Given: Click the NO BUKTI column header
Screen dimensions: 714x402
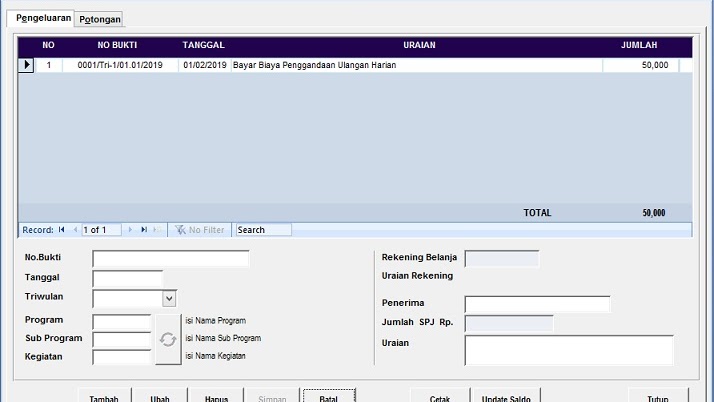Looking at the screenshot, I should [117, 45].
